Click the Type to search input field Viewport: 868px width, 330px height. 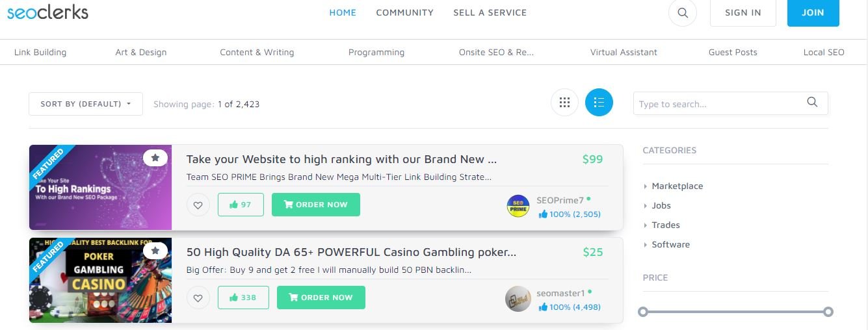[x=718, y=104]
